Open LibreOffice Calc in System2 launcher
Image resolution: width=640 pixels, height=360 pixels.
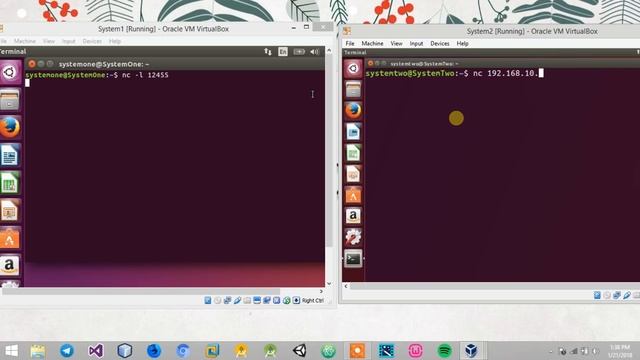tap(353, 153)
